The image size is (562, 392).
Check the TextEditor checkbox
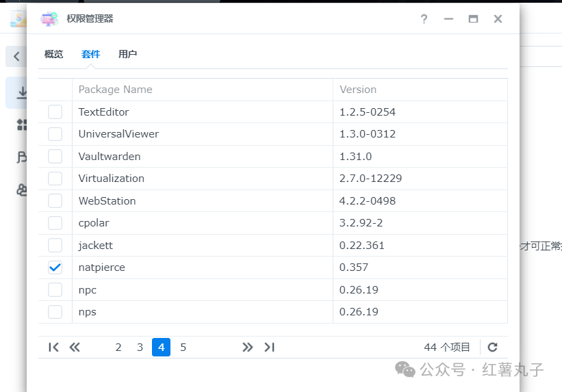55,112
